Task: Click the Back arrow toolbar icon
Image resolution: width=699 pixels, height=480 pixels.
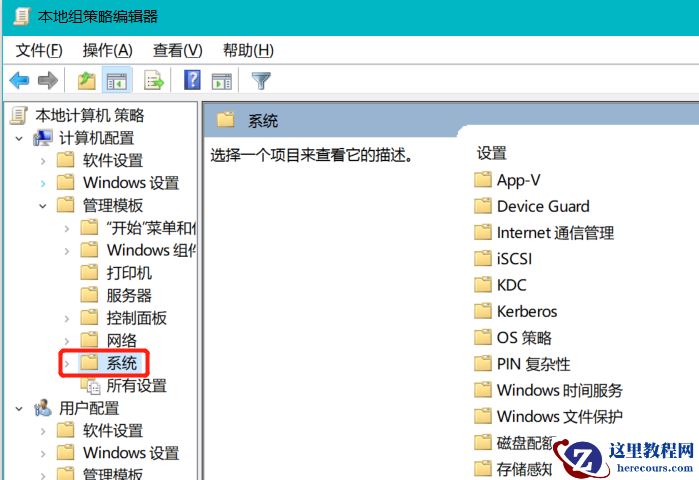Action: (x=19, y=81)
